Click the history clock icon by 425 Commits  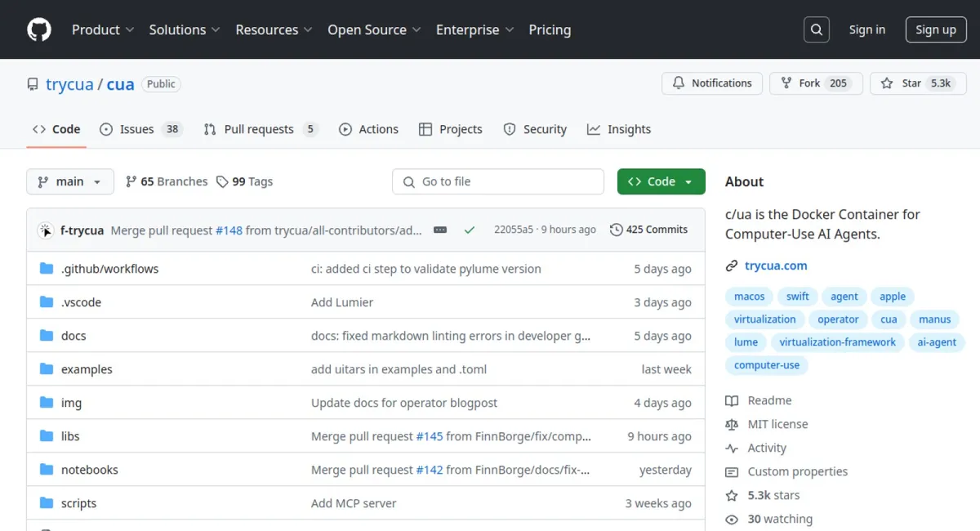pos(617,230)
